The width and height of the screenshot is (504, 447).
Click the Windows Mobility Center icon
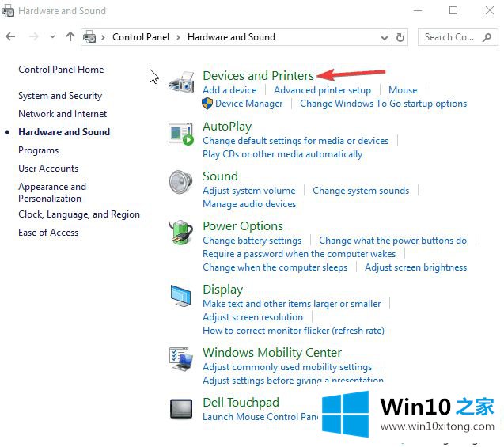(x=181, y=359)
